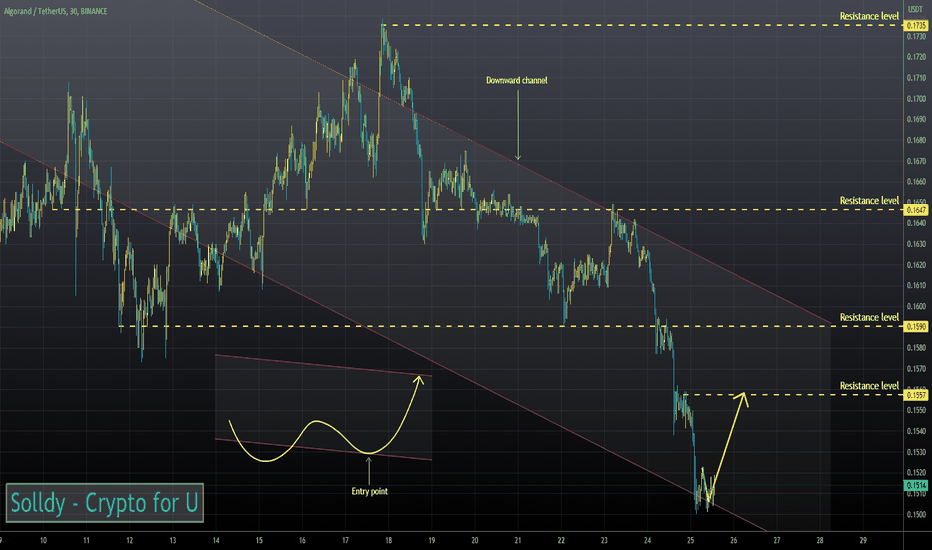Click the 0.1720 price axis value
932x550 pixels.
[x=916, y=57]
